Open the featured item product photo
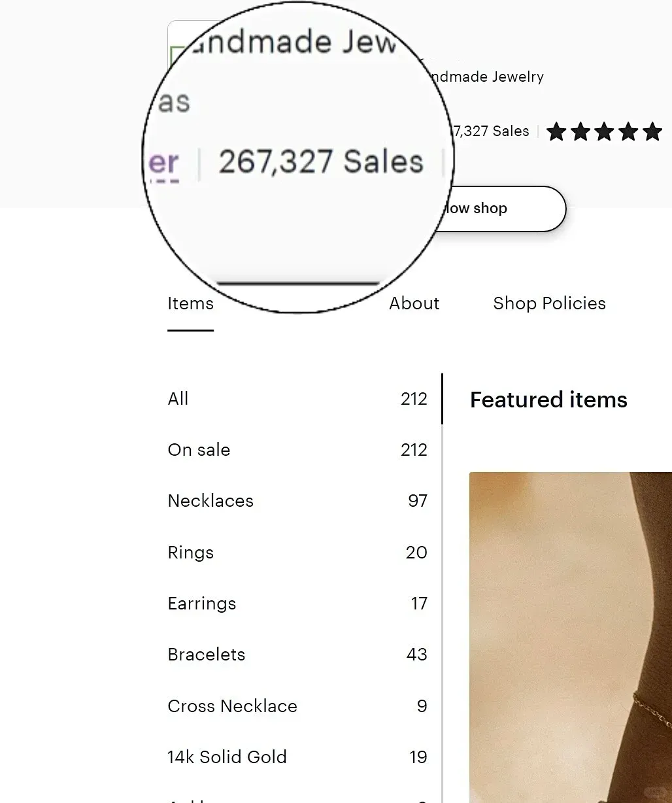 [571, 637]
